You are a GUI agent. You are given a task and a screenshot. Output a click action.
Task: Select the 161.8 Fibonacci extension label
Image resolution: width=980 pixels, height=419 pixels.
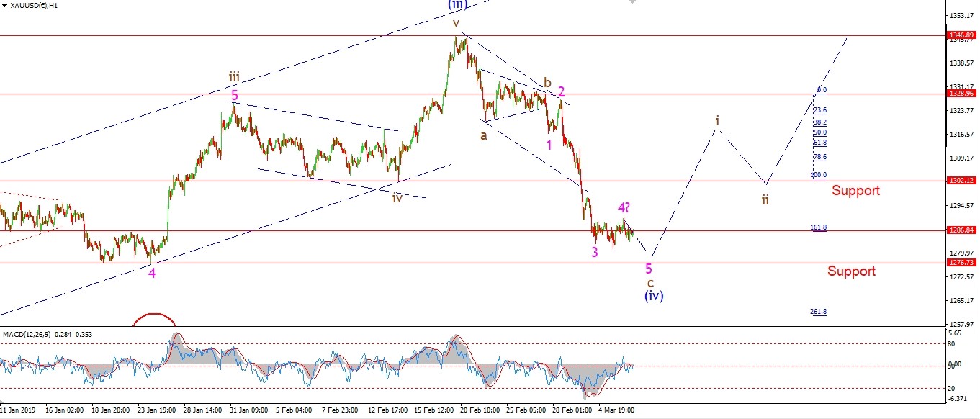[818, 227]
